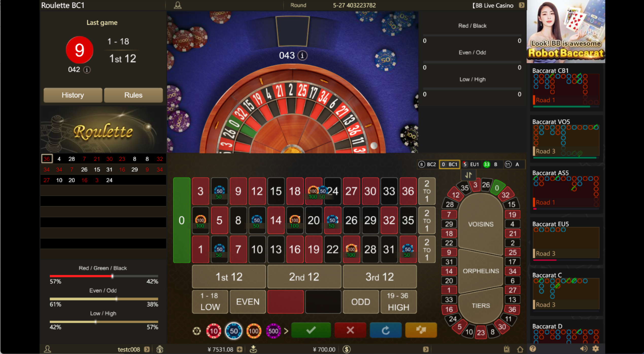The width and height of the screenshot is (644, 354).
Task: Bet on the red color swatch
Action: (285, 302)
